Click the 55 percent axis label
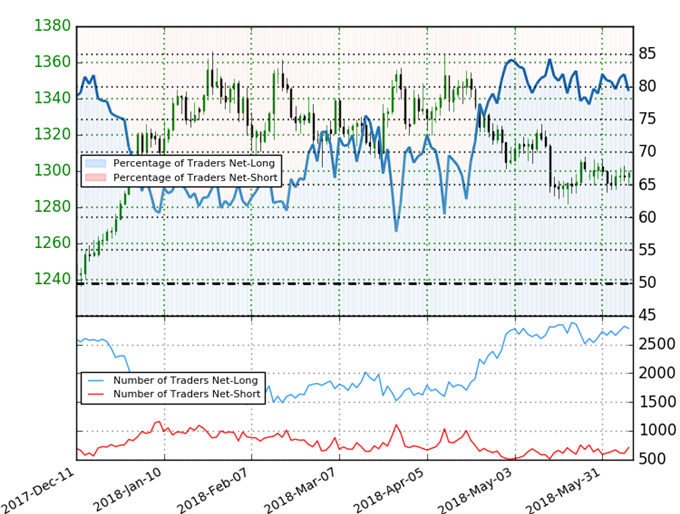 (647, 250)
